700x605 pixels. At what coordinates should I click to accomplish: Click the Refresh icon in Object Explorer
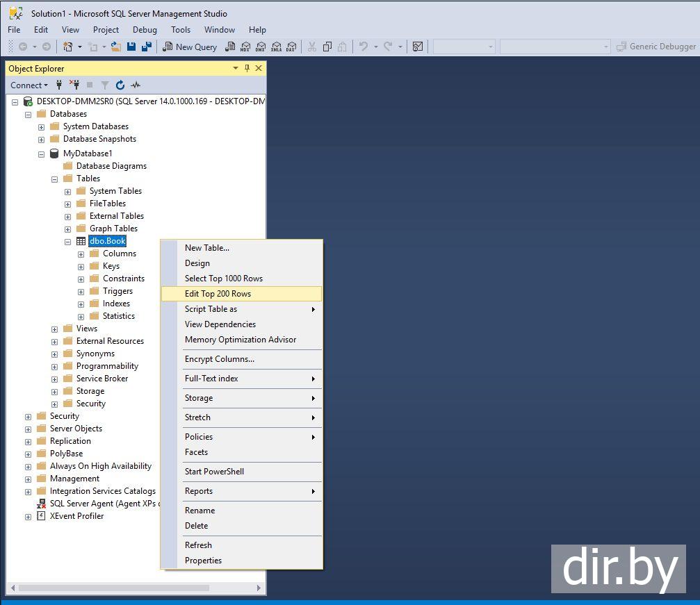click(x=120, y=85)
